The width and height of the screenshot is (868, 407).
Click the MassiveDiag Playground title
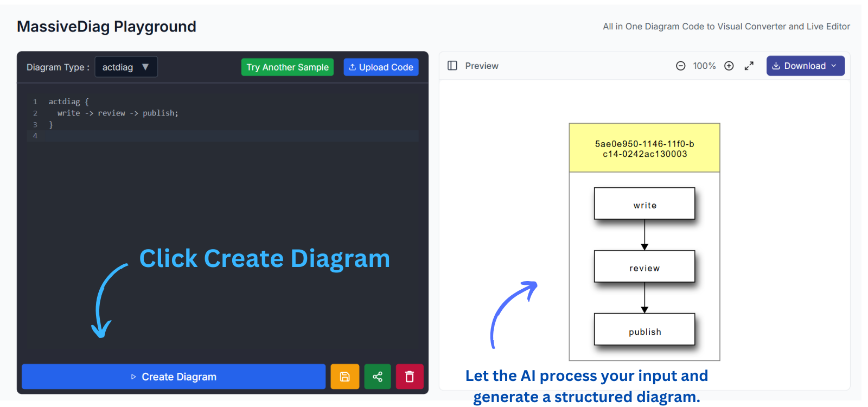(x=106, y=27)
